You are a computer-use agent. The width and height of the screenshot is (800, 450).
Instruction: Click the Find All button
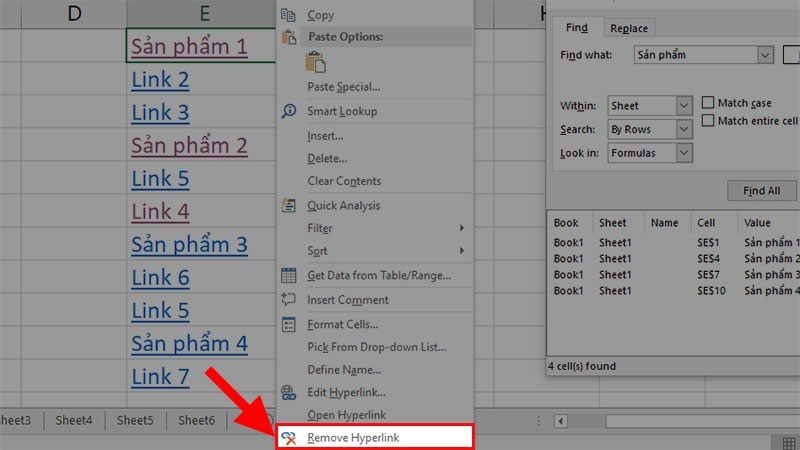click(x=761, y=190)
